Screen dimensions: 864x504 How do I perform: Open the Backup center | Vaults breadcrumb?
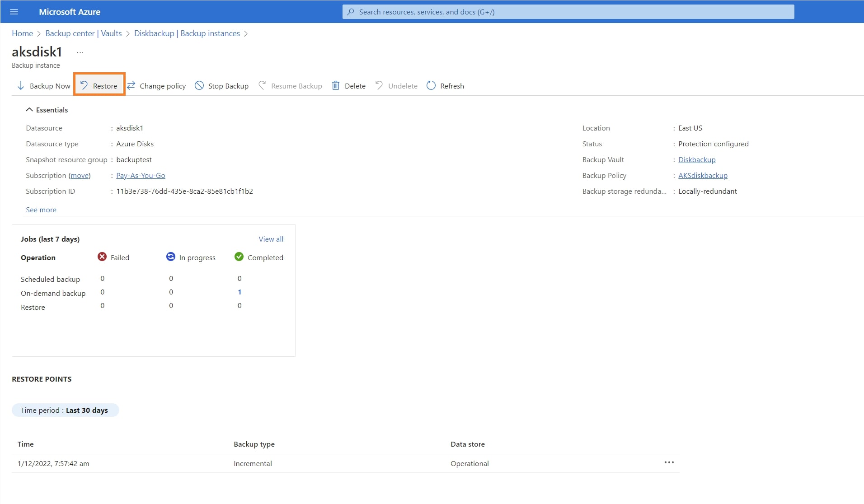click(x=84, y=33)
